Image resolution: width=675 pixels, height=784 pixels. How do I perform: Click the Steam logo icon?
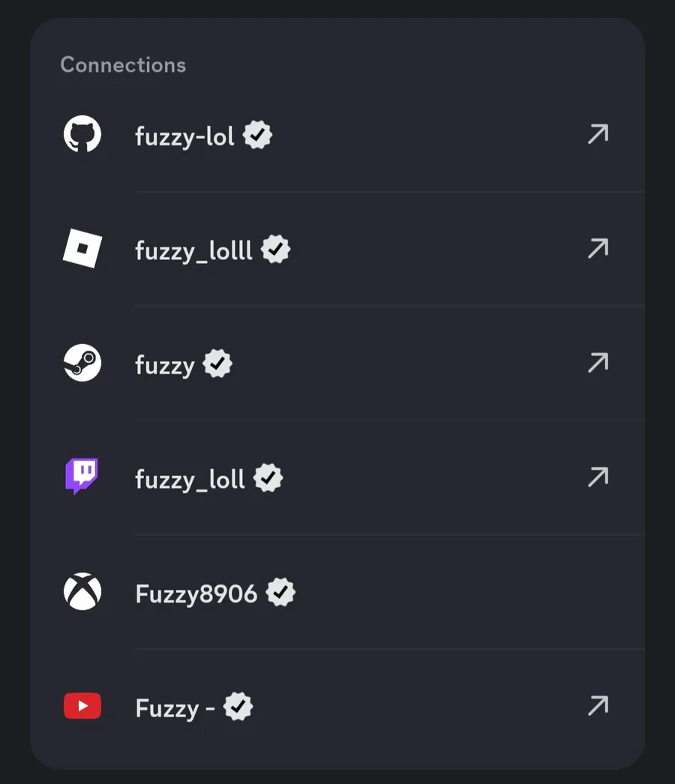coord(82,363)
